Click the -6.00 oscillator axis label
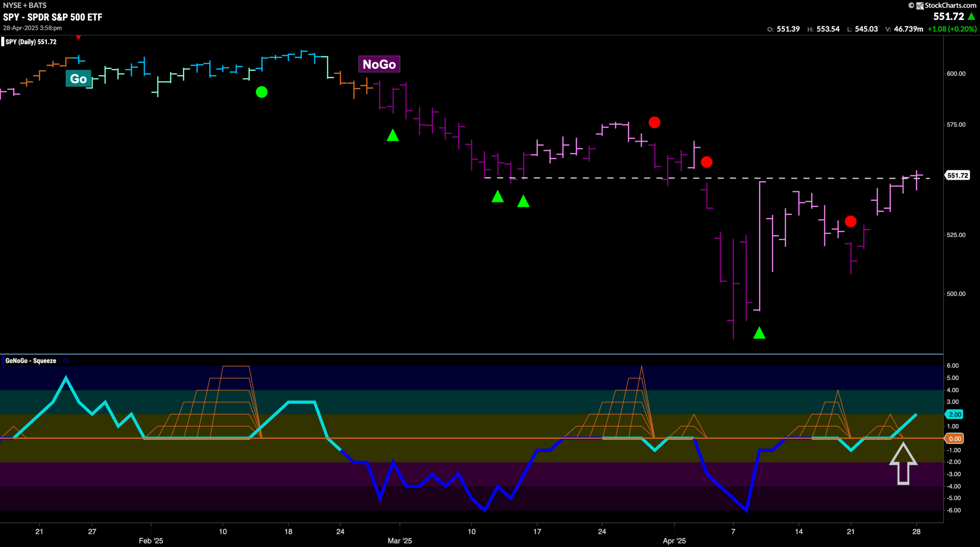 coord(953,510)
